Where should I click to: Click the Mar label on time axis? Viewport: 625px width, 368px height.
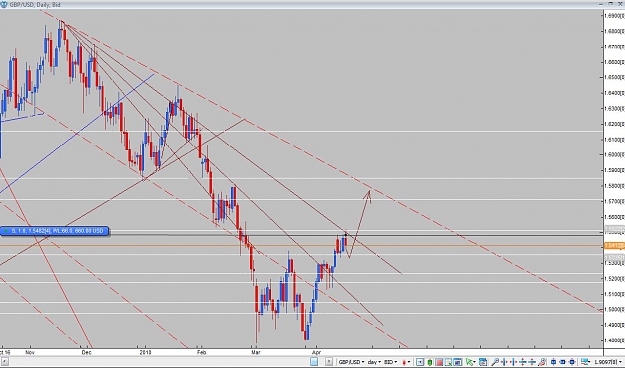coord(256,352)
